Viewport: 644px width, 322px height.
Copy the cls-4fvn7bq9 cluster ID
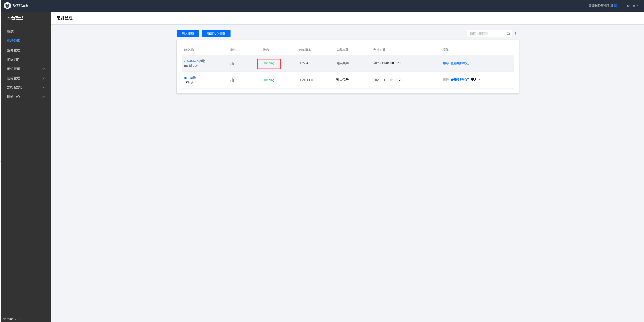pos(204,61)
